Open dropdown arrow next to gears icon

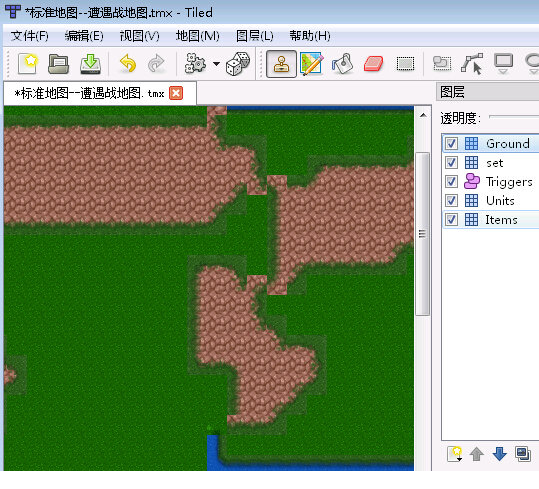[216, 64]
